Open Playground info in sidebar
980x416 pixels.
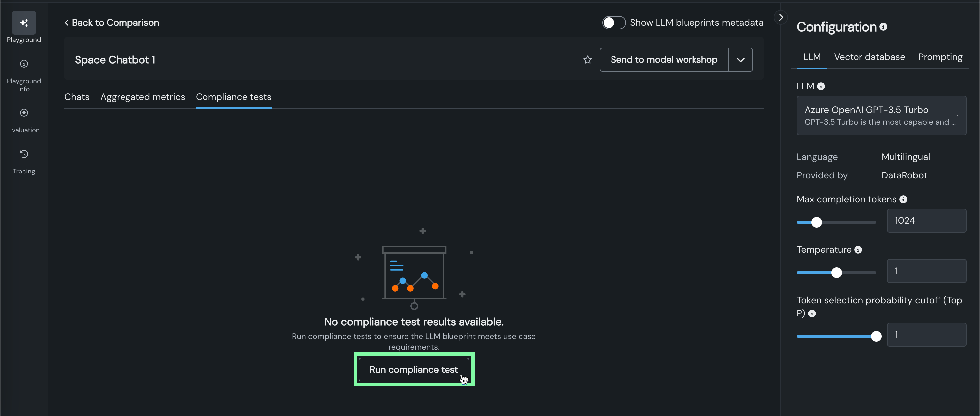click(24, 64)
